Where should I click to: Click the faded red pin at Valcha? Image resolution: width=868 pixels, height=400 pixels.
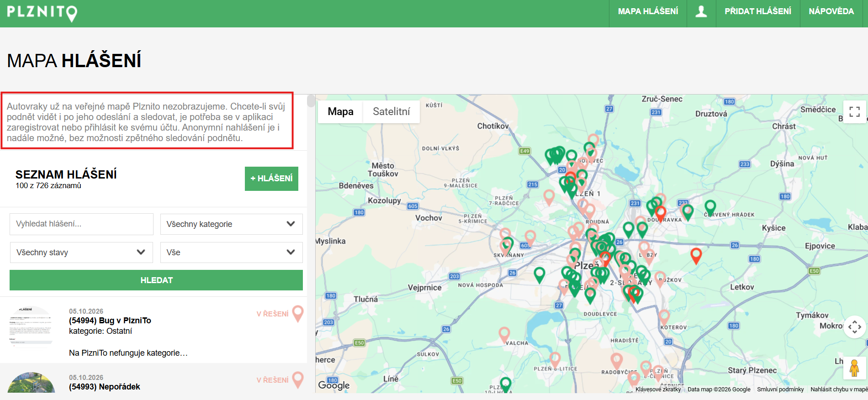pos(504,335)
